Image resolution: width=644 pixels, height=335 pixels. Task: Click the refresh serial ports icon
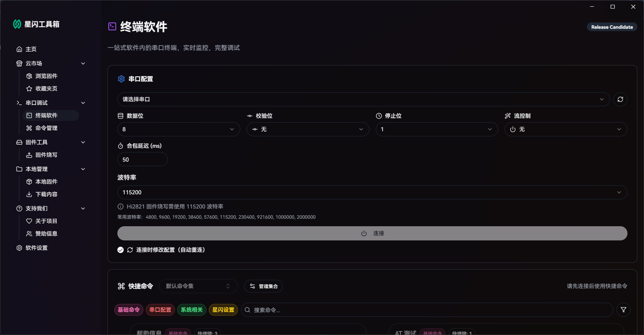pos(620,99)
